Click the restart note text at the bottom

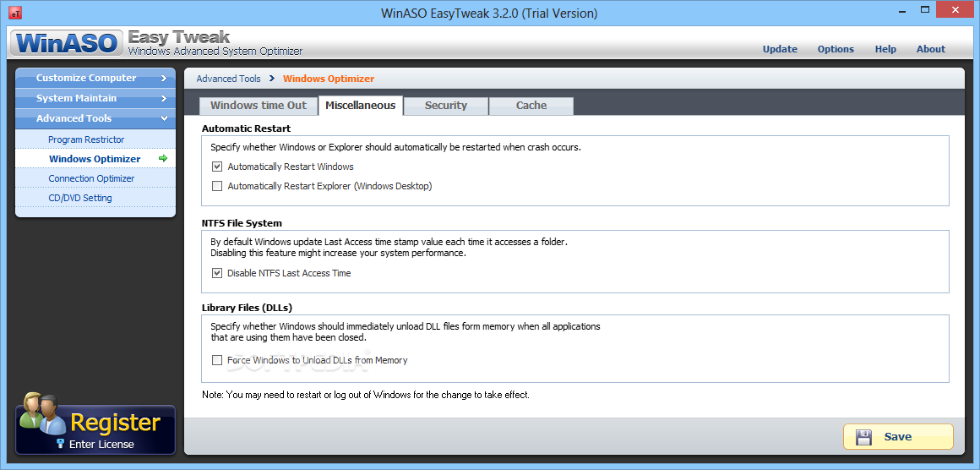pyautogui.click(x=366, y=395)
